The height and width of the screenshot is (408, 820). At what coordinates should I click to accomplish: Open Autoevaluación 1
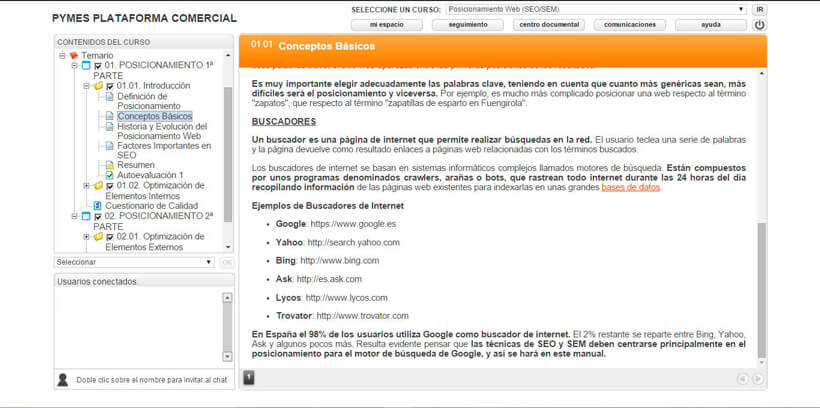tap(150, 175)
